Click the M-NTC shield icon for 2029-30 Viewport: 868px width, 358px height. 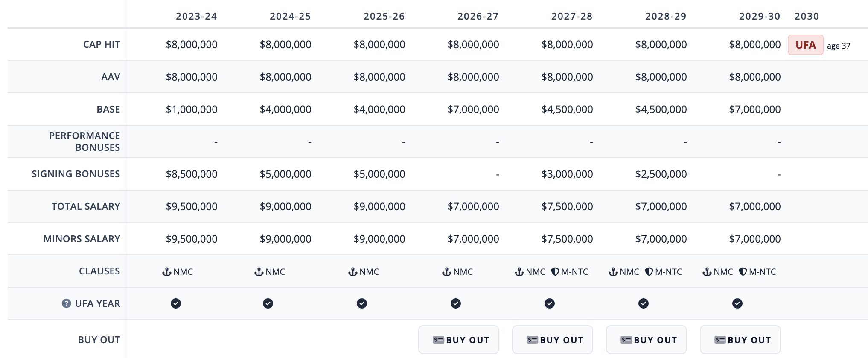743,272
